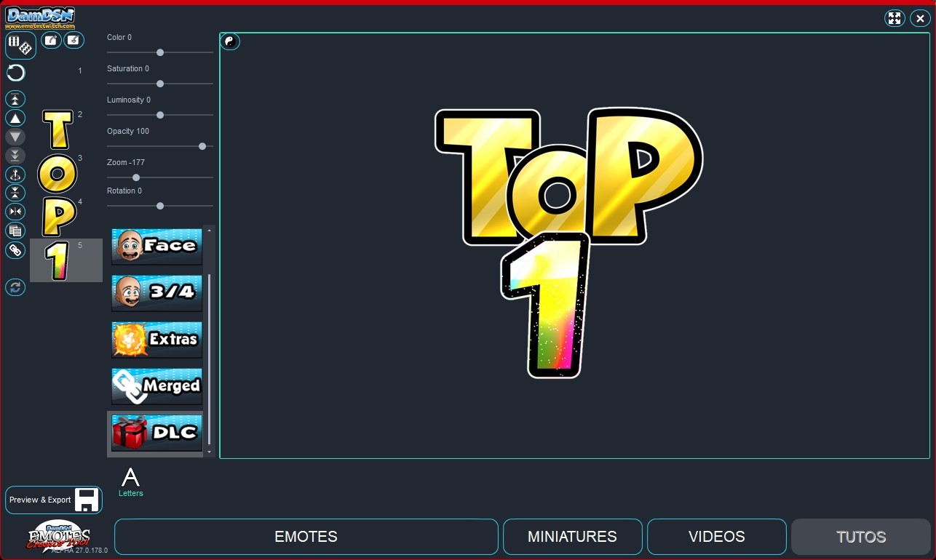936x560 pixels.
Task: Refresh the canvas with the sync icon
Action: coord(15,287)
